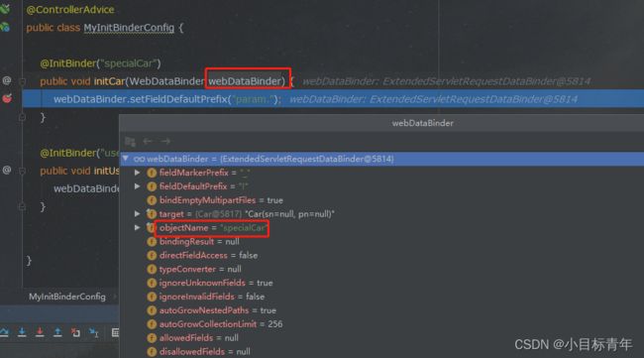Click the forward arrow in the popup toolbar
Image resolution: width=644 pixels, height=358 pixels.
coord(165,142)
